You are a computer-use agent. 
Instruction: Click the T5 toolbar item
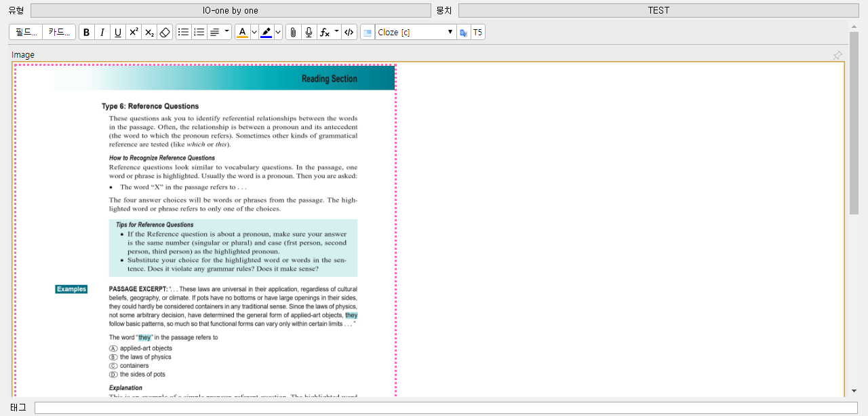[x=477, y=32]
